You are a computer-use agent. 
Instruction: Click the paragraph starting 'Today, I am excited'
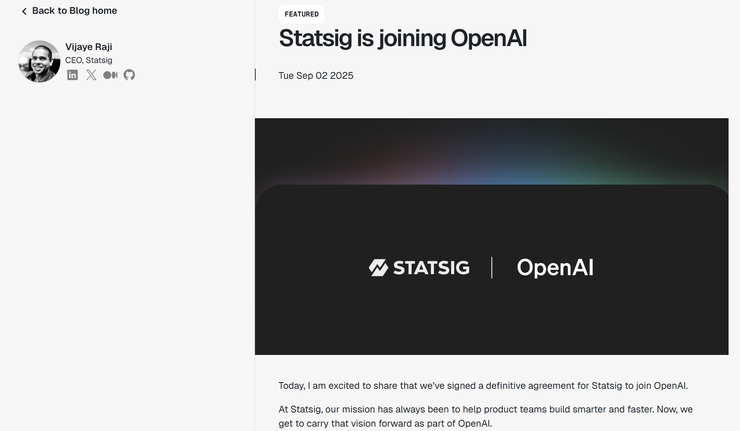pyautogui.click(x=483, y=386)
